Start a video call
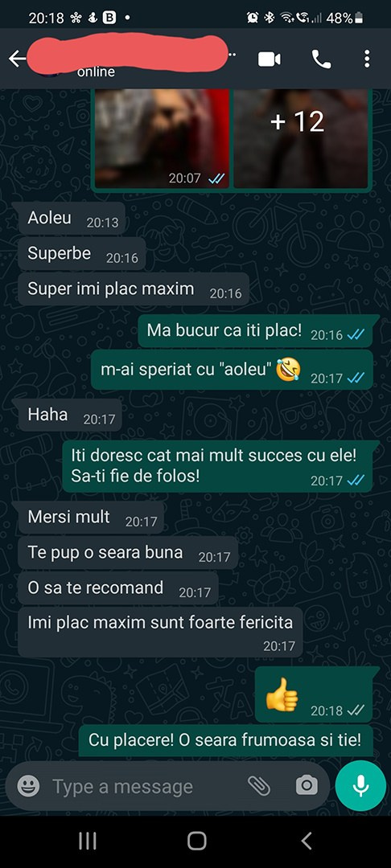391x868 pixels. tap(270, 59)
